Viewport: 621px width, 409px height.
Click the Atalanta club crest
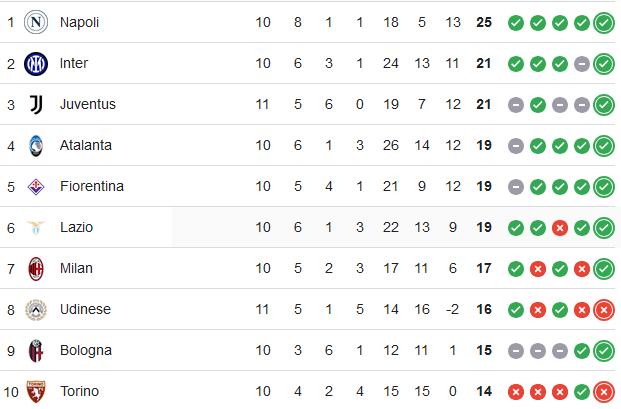(x=36, y=146)
